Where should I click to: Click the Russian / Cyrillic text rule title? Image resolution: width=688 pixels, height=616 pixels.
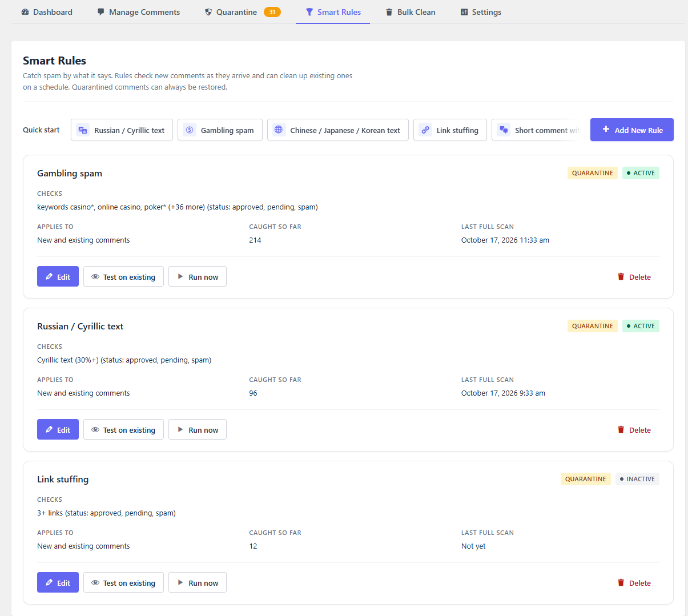pos(80,327)
